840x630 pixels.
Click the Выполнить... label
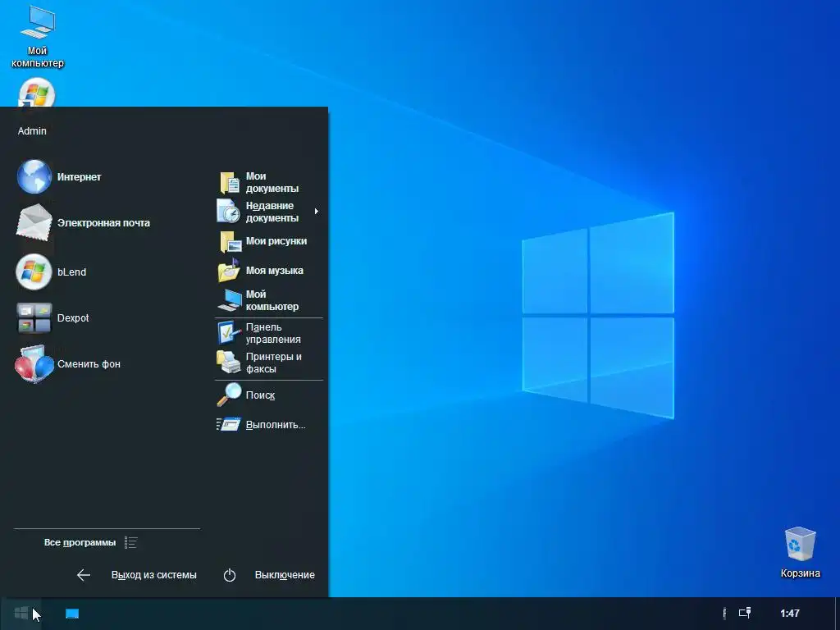(x=276, y=425)
